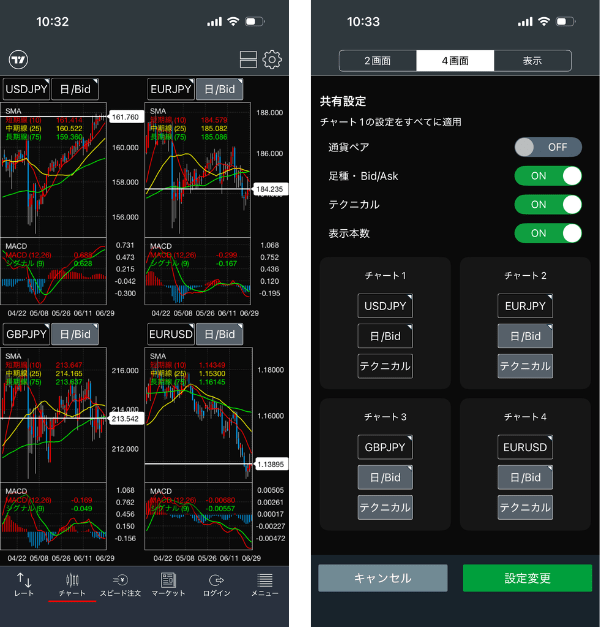The height and width of the screenshot is (627, 600).
Task: Tap the 共有設定 heading text
Action: tap(343, 101)
